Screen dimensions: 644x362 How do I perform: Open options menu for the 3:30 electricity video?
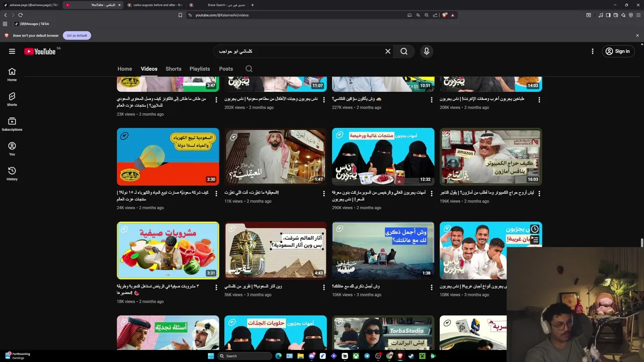pos(216,194)
